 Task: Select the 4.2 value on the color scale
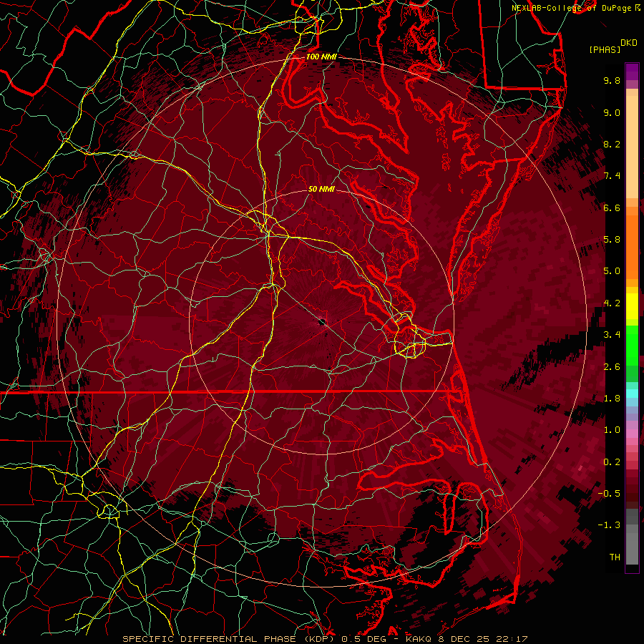[612, 303]
